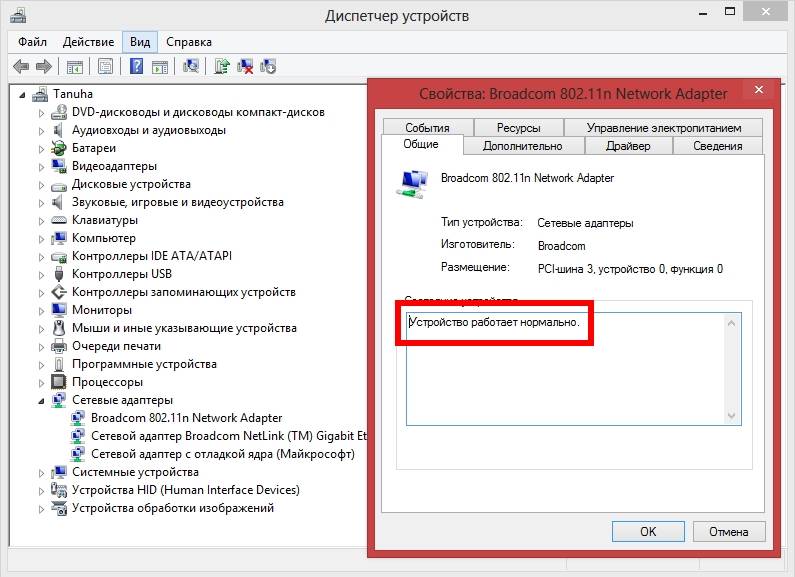
Task: Click the device status scrollbar down arrow
Action: coord(731,416)
